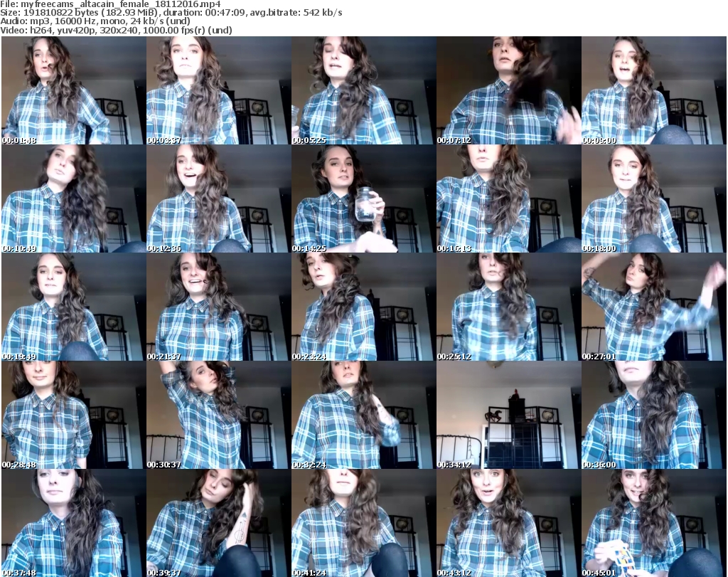
Task: Open the thumbnail marked 00:19:49
Action: [74, 307]
